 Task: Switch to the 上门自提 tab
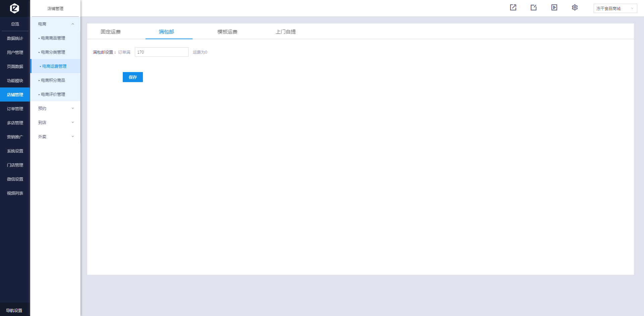coord(285,32)
